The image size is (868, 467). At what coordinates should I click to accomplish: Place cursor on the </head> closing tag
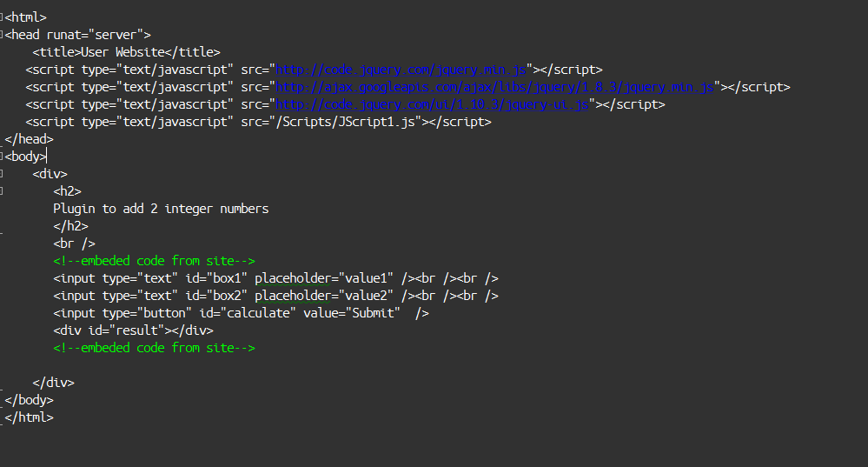[29, 139]
